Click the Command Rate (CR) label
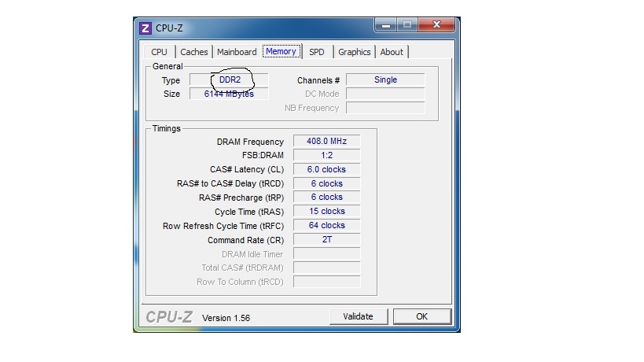 [x=245, y=240]
